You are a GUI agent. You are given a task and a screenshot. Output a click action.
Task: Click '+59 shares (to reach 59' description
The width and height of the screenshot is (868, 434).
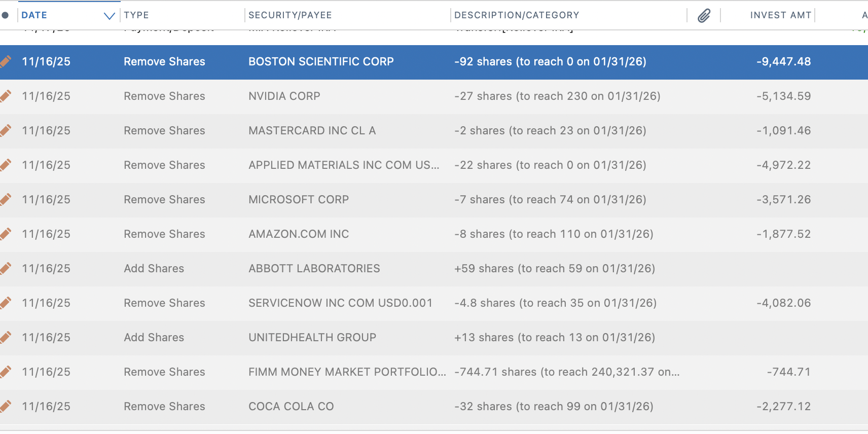[x=555, y=269]
